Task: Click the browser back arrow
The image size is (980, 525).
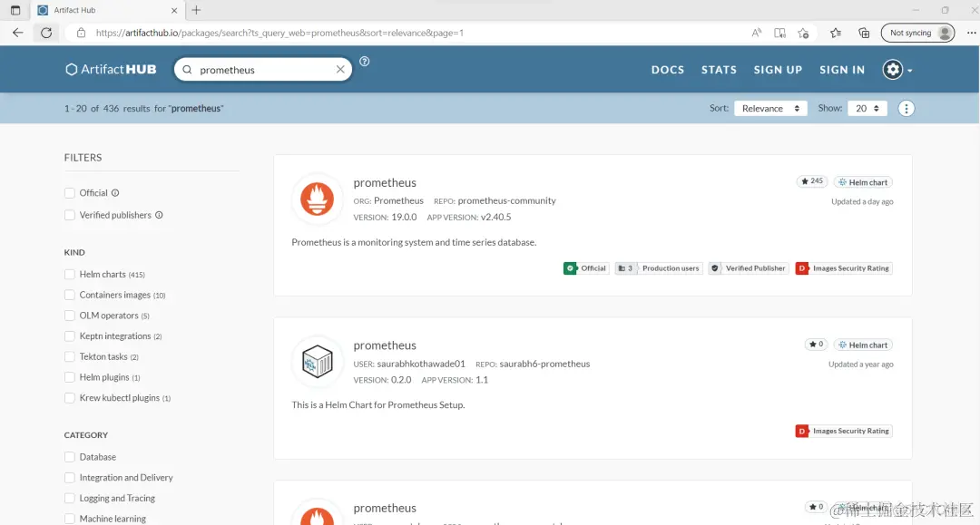Action: 17,33
